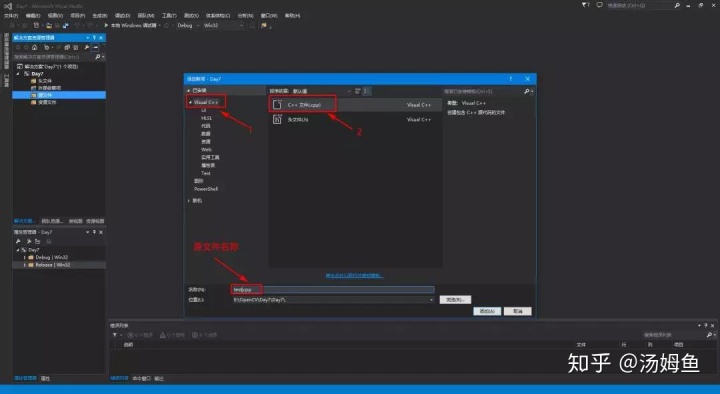The width and height of the screenshot is (720, 394).
Task: Click the Visual Studio logo in title bar
Action: click(8, 6)
